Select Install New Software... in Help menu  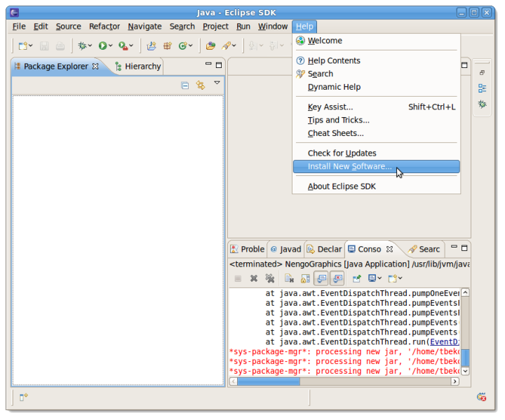[377, 166]
